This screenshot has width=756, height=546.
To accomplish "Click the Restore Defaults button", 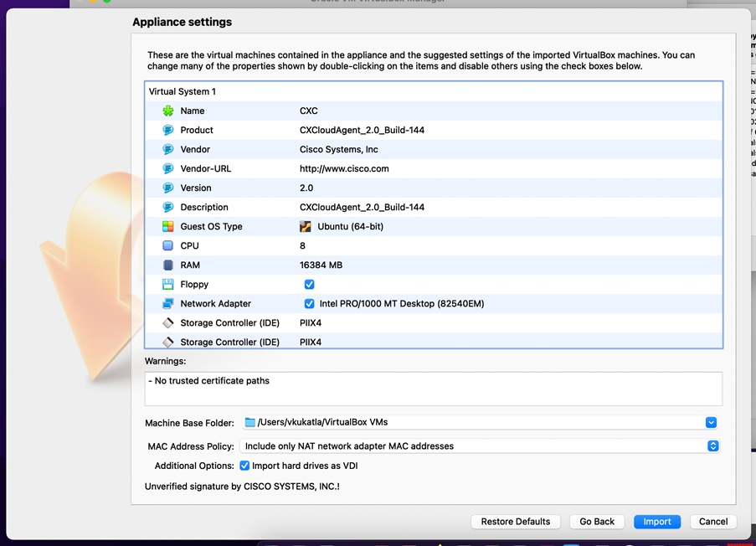I will click(x=516, y=522).
